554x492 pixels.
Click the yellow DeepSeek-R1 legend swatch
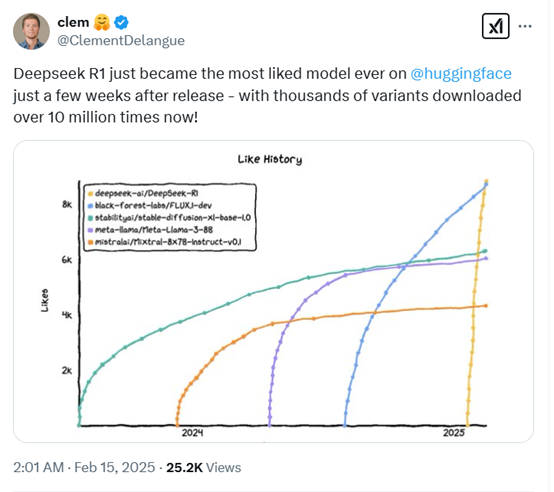point(90,194)
